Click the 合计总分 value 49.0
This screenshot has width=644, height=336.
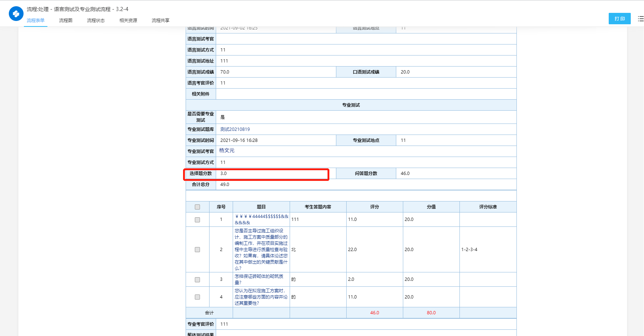225,185
